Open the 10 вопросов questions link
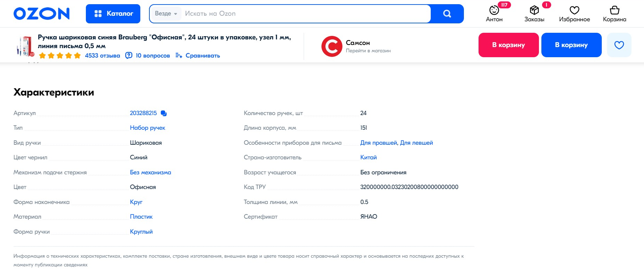The height and width of the screenshot is (280, 644). 153,56
